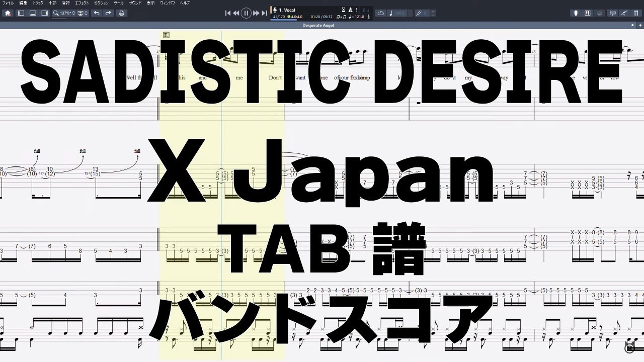The height and width of the screenshot is (362, 644).
Task: Select the section E marker
Action: pos(166,35)
